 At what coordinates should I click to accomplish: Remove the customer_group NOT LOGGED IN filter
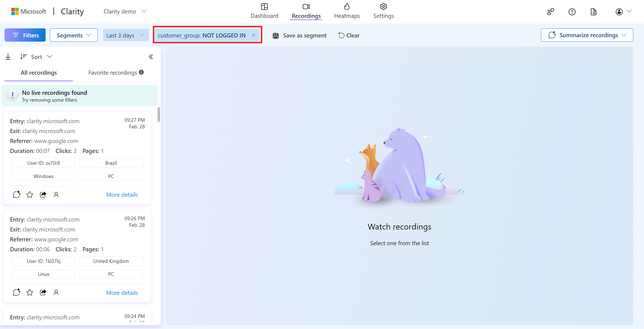tap(254, 35)
